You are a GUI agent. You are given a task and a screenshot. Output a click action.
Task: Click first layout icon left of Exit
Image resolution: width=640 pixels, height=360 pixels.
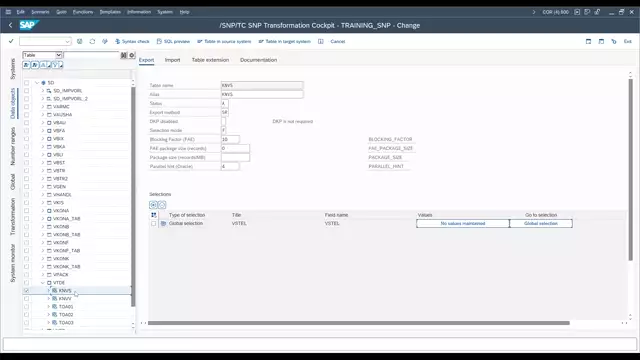point(588,41)
